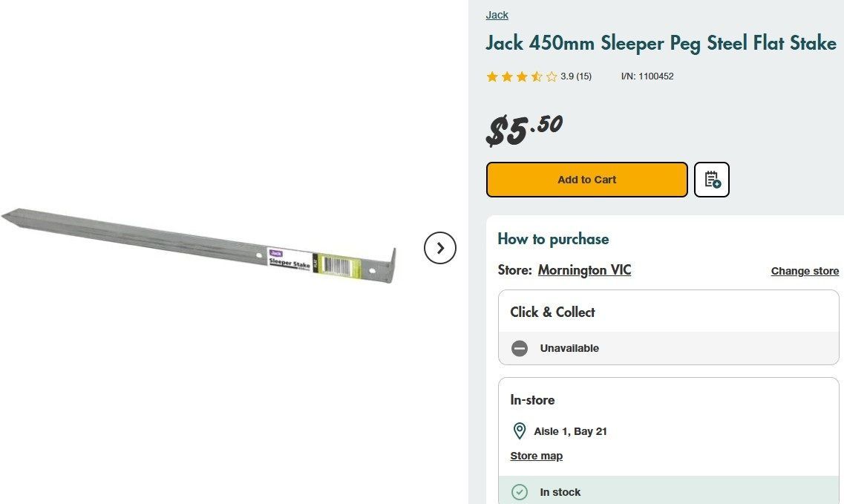Click the Unavailable minus circle icon
The image size is (844, 504).
coord(520,348)
